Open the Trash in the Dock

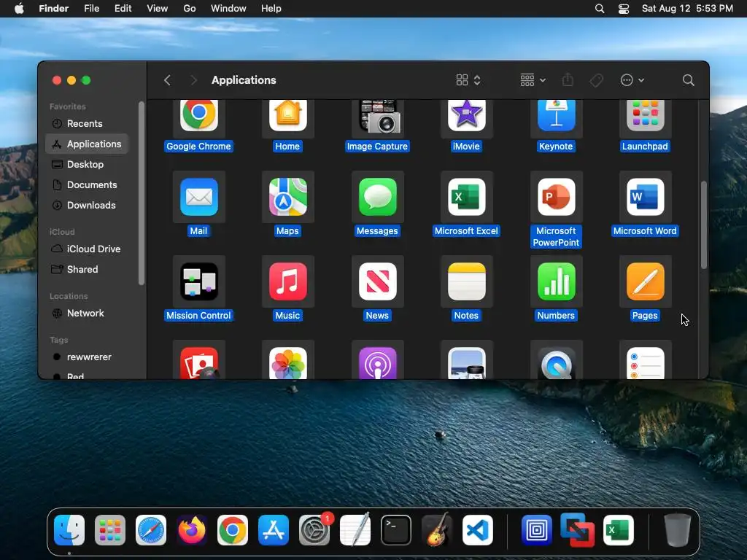click(678, 530)
